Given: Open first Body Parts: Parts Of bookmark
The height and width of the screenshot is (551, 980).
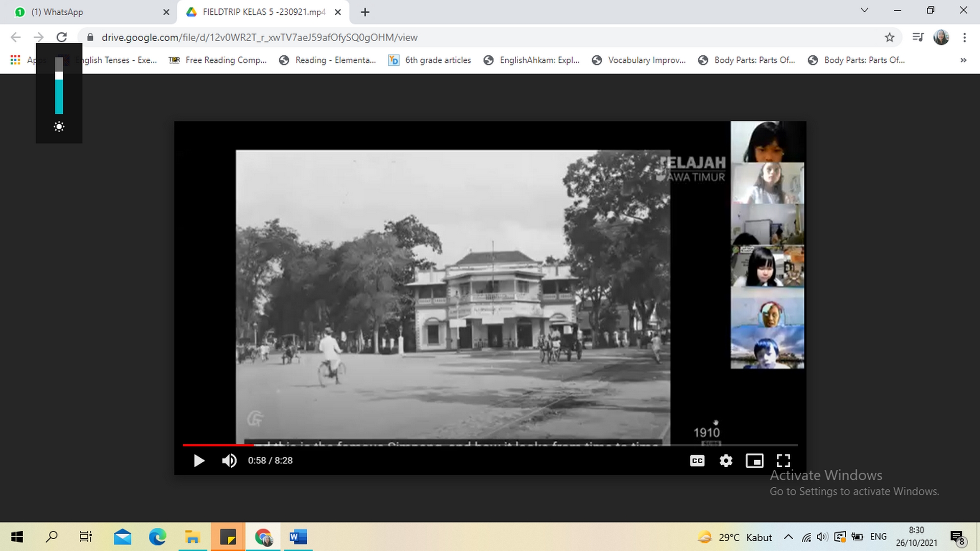Looking at the screenshot, I should coord(747,60).
